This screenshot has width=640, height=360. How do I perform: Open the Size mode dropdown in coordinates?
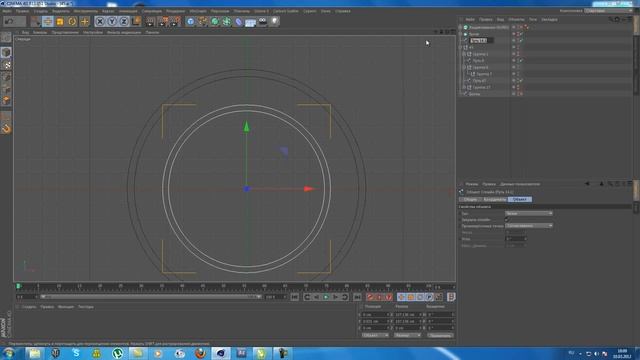[x=407, y=336]
